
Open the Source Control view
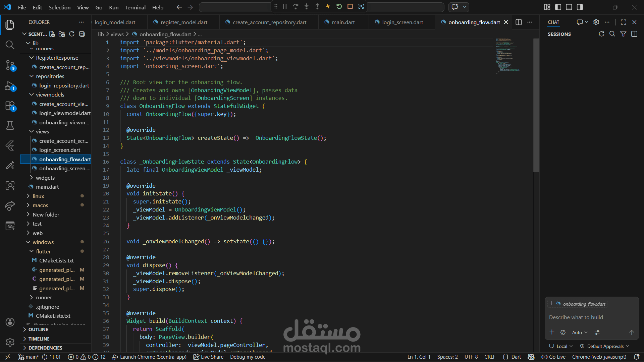click(x=10, y=65)
